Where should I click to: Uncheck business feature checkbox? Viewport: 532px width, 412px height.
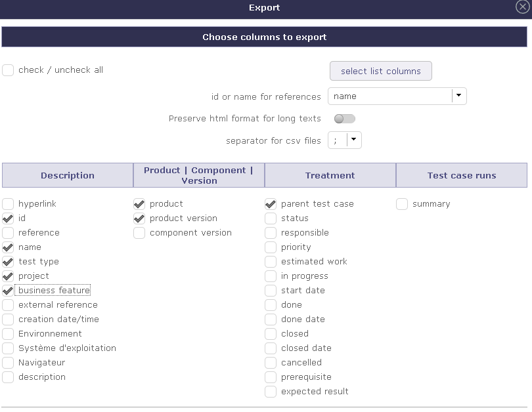(8, 291)
